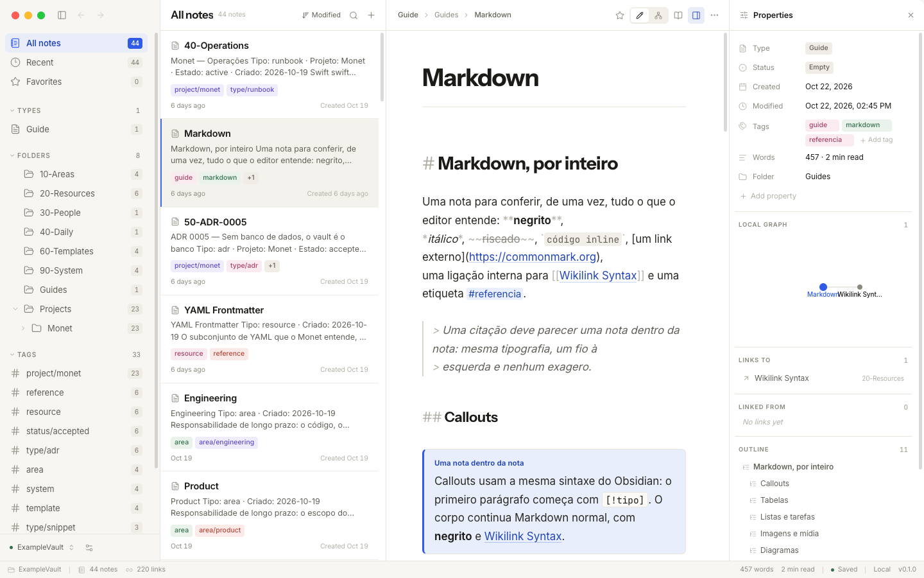Filter by type/adr tag
This screenshot has height=578, width=924.
(x=76, y=450)
